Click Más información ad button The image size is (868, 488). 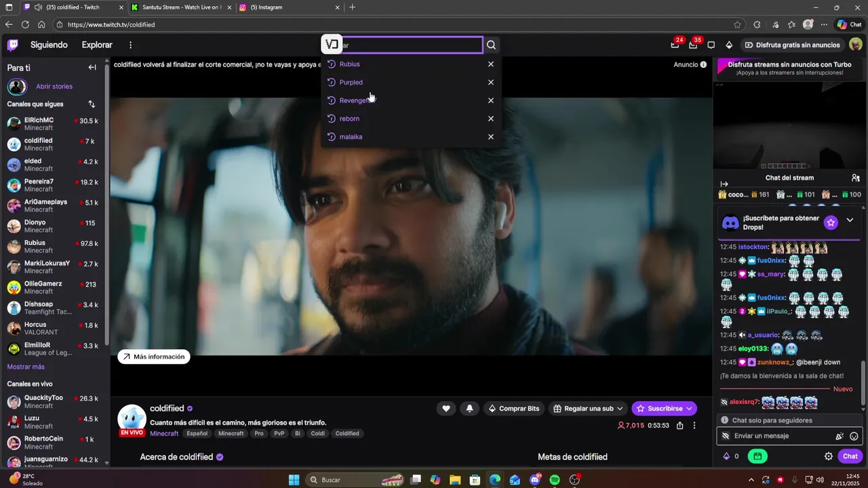coord(154,357)
